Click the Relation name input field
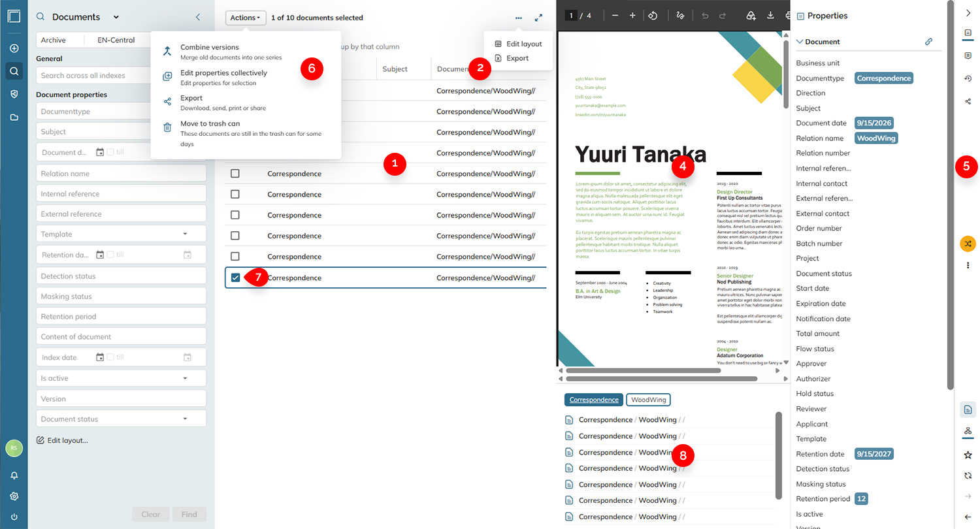 click(122, 174)
